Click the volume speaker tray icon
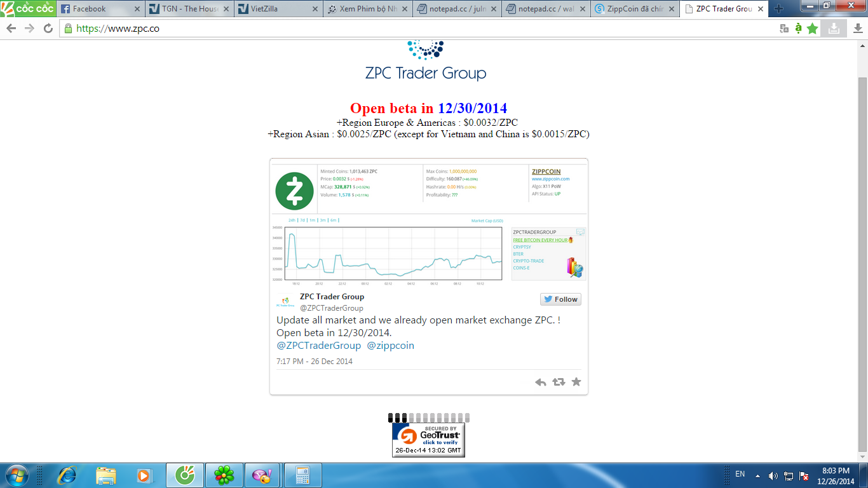This screenshot has height=488, width=868. (773, 475)
